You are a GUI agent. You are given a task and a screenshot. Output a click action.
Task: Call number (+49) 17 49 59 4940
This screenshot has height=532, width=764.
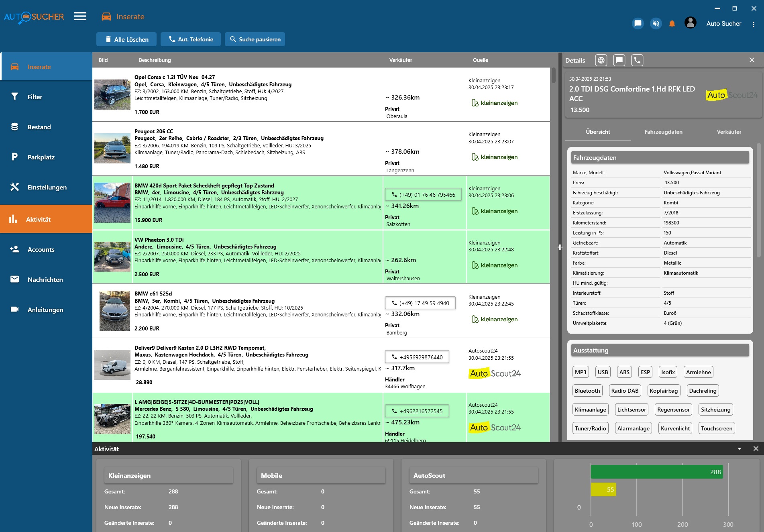tap(420, 303)
